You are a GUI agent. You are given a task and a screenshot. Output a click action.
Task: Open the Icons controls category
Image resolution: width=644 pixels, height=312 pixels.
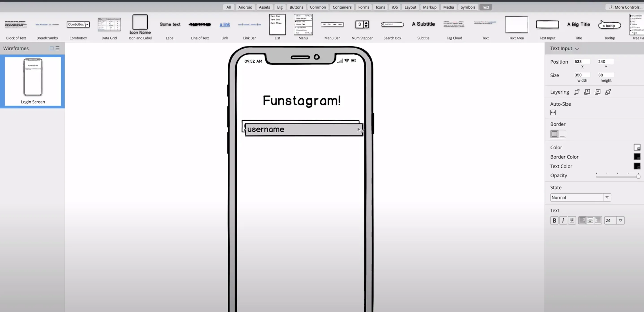380,7
